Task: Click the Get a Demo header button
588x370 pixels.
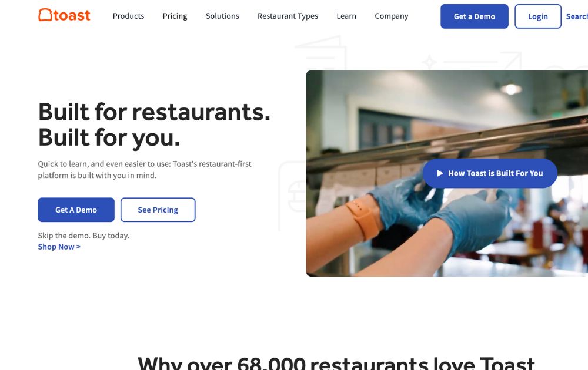Action: pos(475,16)
